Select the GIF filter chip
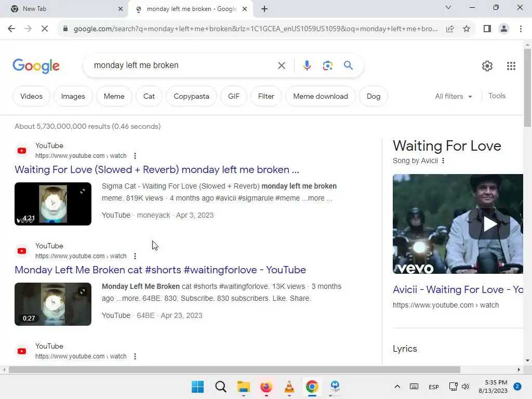 coord(234,96)
